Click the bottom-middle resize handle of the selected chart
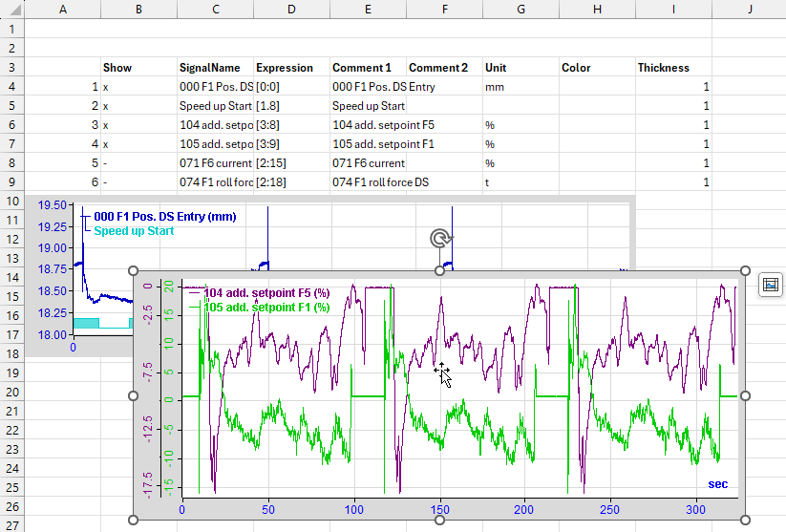This screenshot has height=532, width=786. (x=439, y=520)
